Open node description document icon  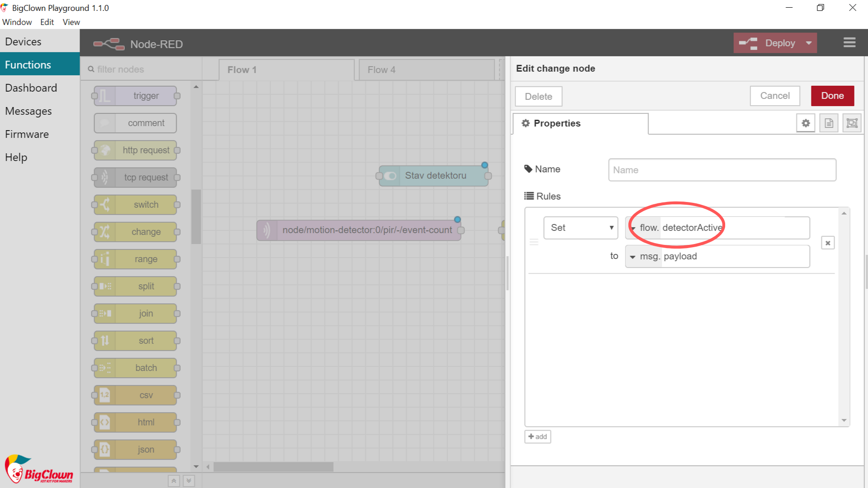click(829, 123)
